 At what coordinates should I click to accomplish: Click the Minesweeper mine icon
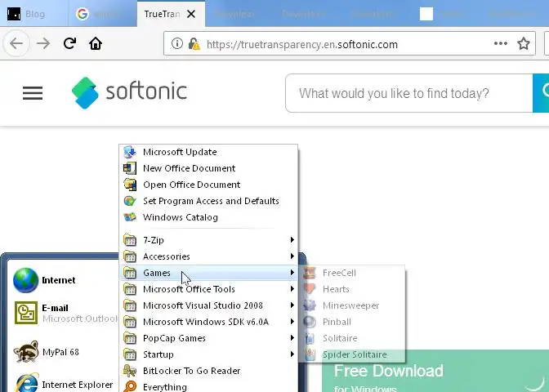click(x=310, y=305)
